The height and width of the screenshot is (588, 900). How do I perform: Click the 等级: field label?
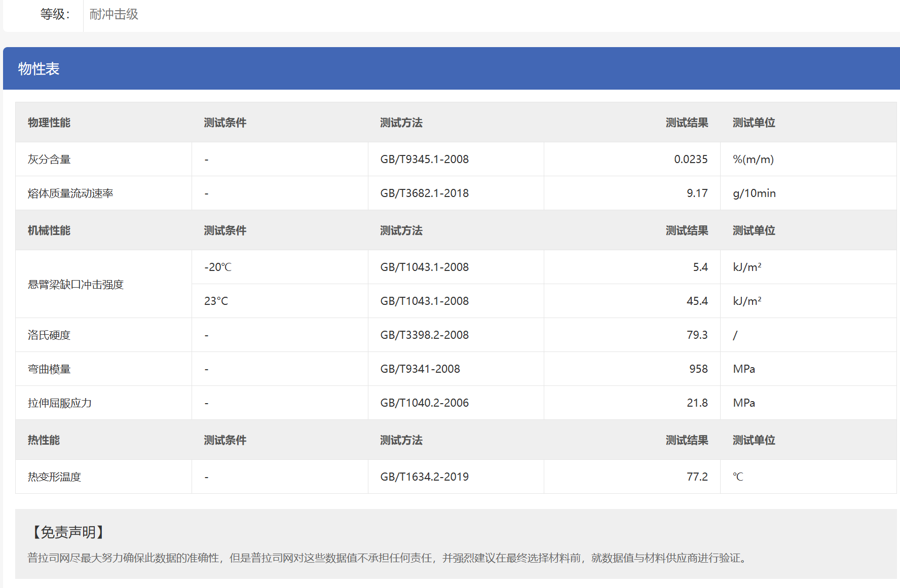[x=55, y=14]
